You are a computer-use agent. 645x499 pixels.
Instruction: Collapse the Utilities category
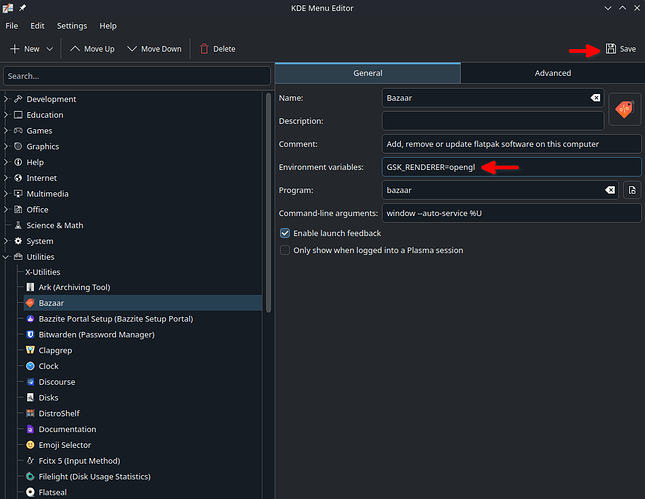pyautogui.click(x=6, y=257)
